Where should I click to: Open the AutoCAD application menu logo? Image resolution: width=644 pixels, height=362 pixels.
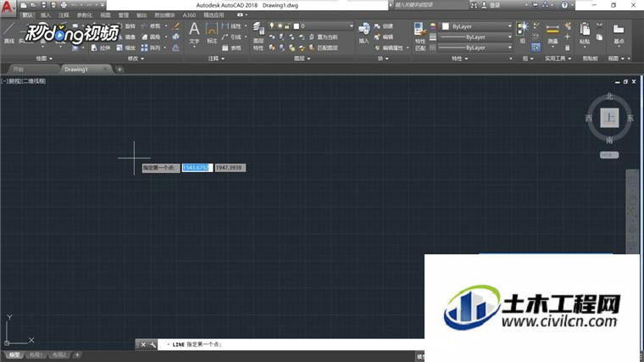coord(7,7)
